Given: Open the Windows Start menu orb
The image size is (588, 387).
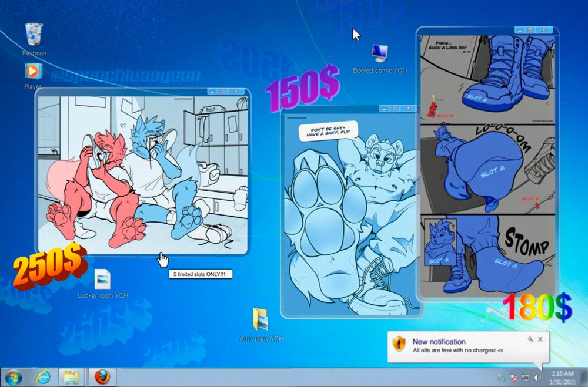Looking at the screenshot, I should coord(14,378).
